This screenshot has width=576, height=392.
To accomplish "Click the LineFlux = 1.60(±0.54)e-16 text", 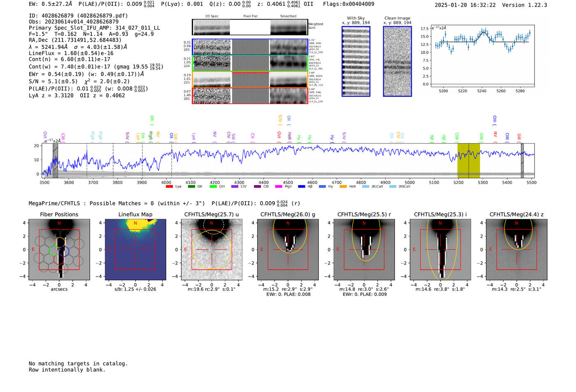I will [x=71, y=53].
